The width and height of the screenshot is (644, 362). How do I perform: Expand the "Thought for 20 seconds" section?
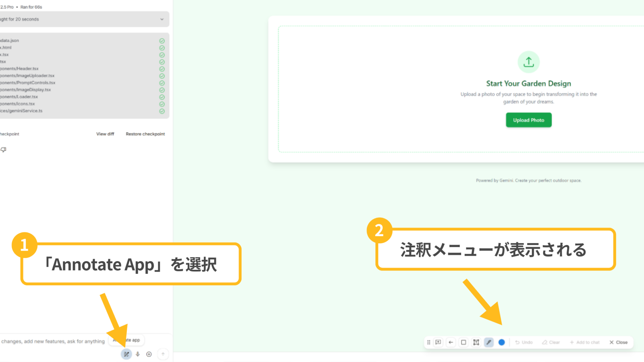tap(162, 19)
